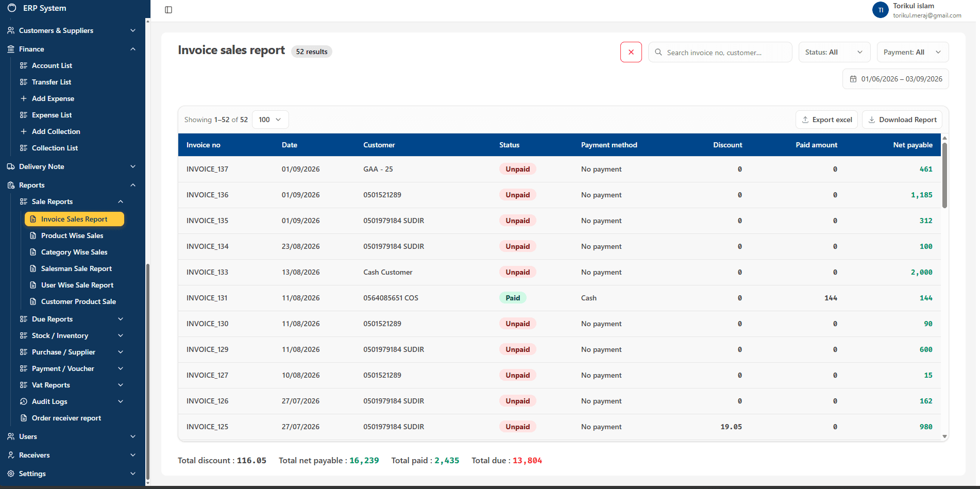Click the Paid status badge on INVOICE_131
The image size is (980, 489).
(x=513, y=298)
